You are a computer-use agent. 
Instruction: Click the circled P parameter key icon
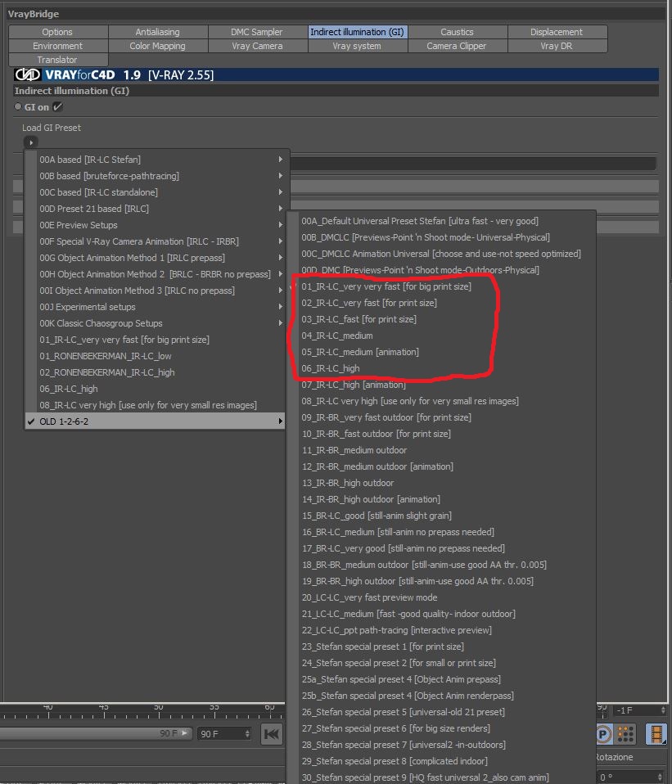click(x=605, y=734)
